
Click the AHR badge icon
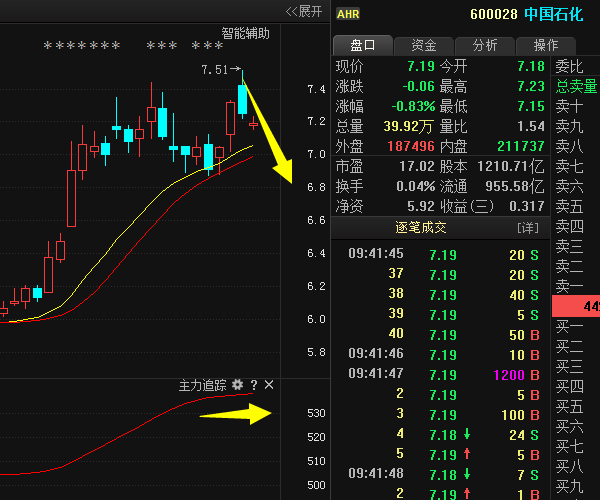point(348,14)
